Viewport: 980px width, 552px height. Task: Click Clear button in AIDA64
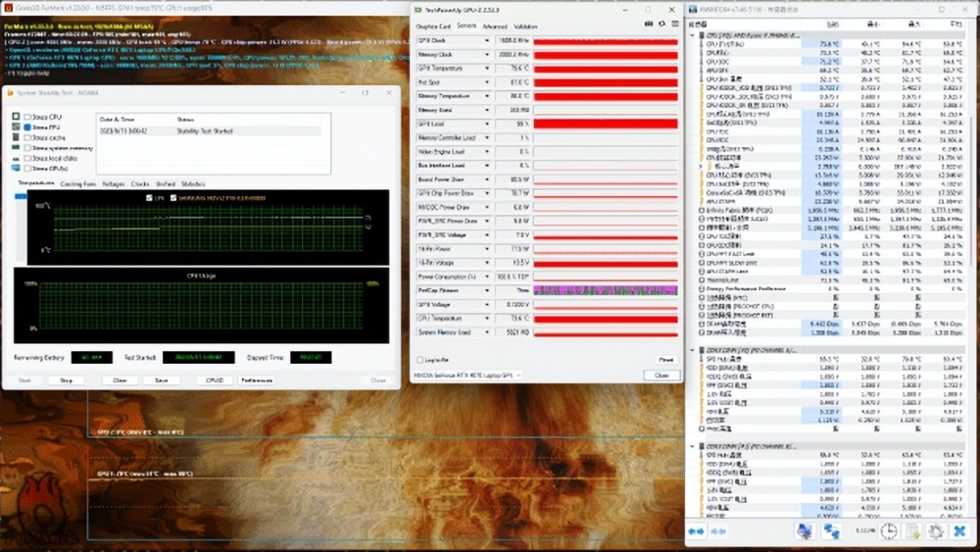click(120, 380)
